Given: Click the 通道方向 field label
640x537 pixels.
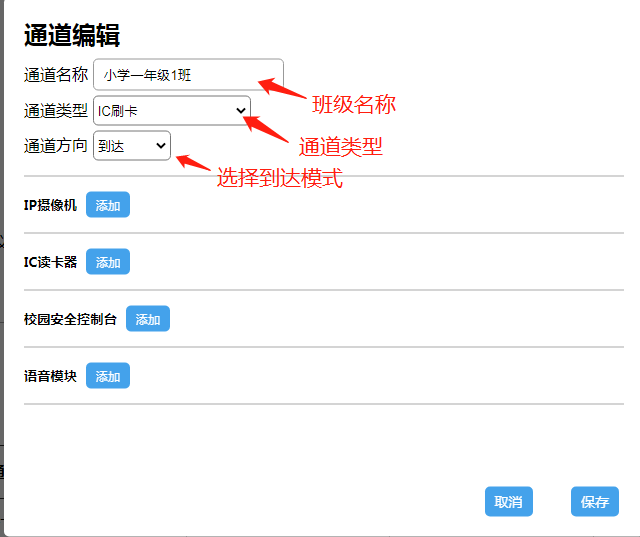Looking at the screenshot, I should 56,146.
